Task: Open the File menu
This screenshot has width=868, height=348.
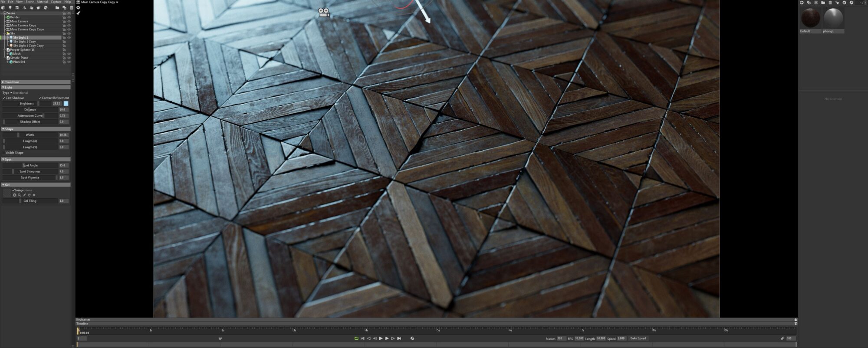Action: [x=3, y=2]
